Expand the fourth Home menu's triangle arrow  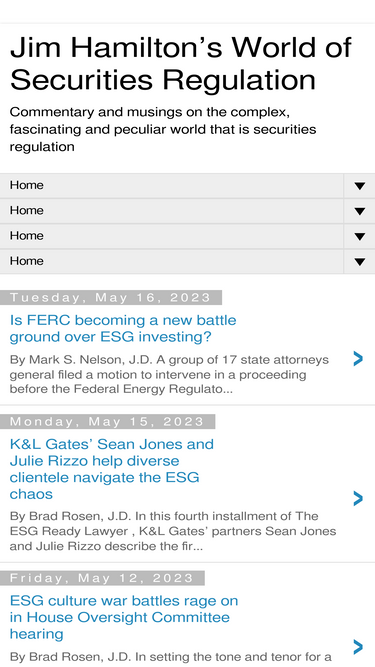point(359,262)
